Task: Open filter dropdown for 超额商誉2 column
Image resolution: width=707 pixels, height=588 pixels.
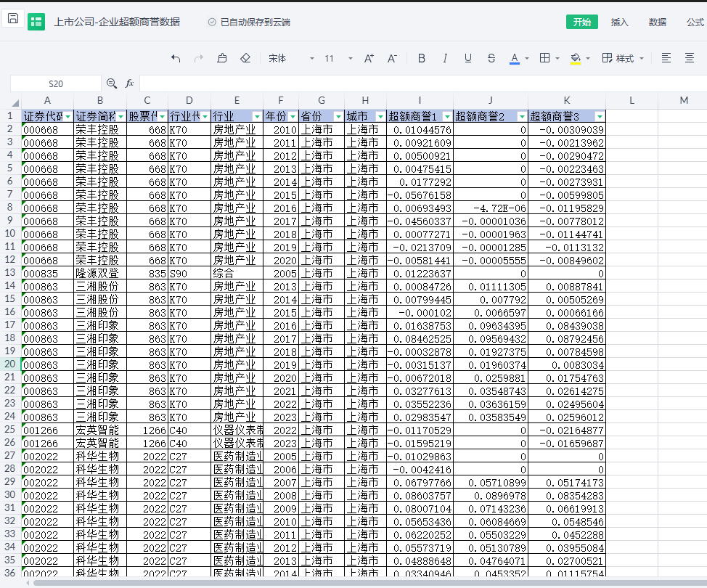Action: click(522, 117)
